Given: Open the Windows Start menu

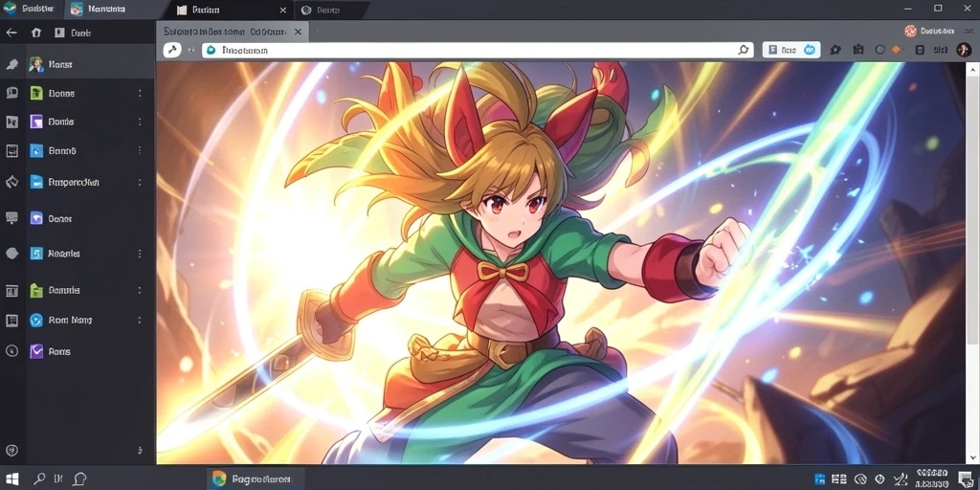Looking at the screenshot, I should click(11, 479).
